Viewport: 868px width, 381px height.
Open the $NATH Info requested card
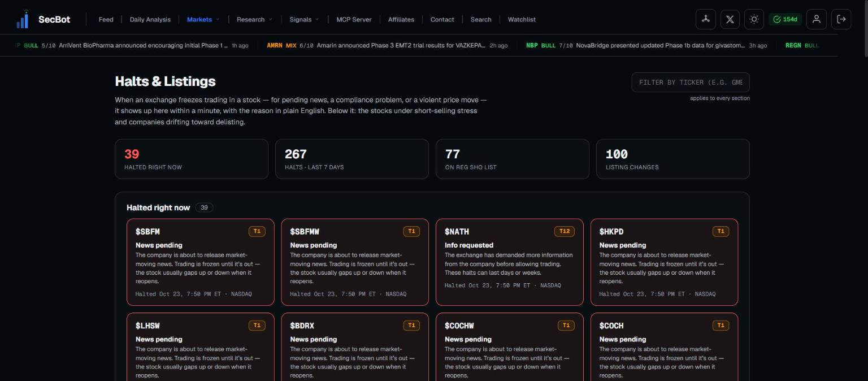click(x=510, y=262)
